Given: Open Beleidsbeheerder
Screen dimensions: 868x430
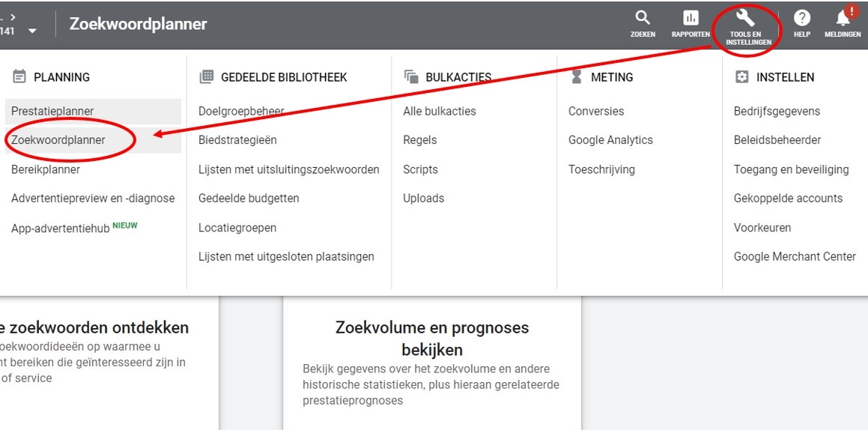Looking at the screenshot, I should 777,140.
